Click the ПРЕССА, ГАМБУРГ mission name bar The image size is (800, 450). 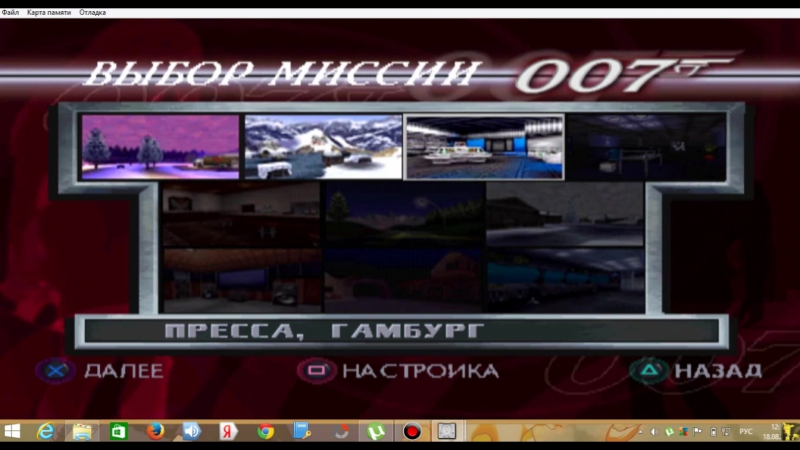pyautogui.click(x=402, y=331)
